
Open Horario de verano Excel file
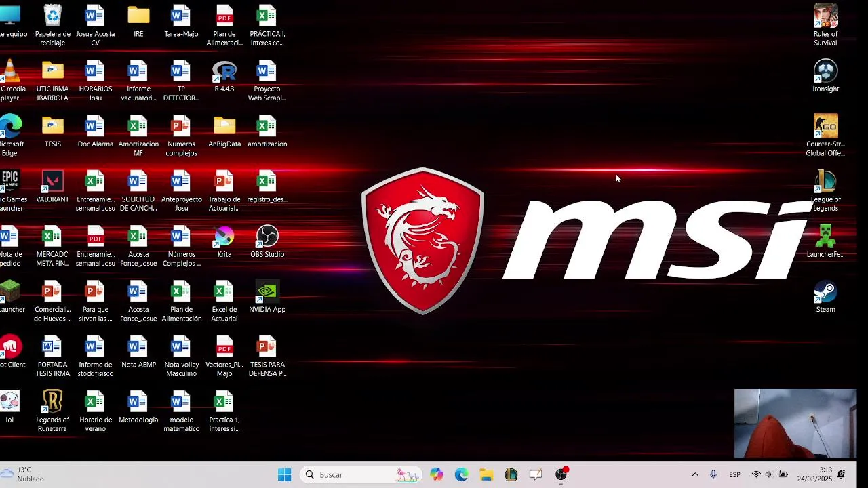pyautogui.click(x=95, y=411)
